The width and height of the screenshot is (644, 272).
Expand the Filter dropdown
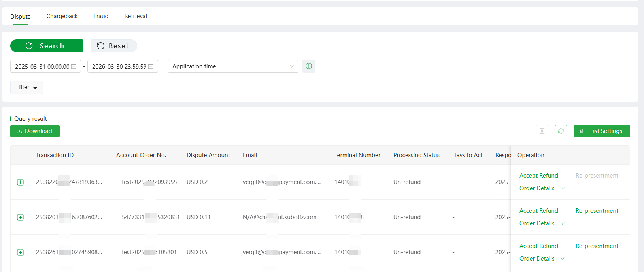[26, 87]
